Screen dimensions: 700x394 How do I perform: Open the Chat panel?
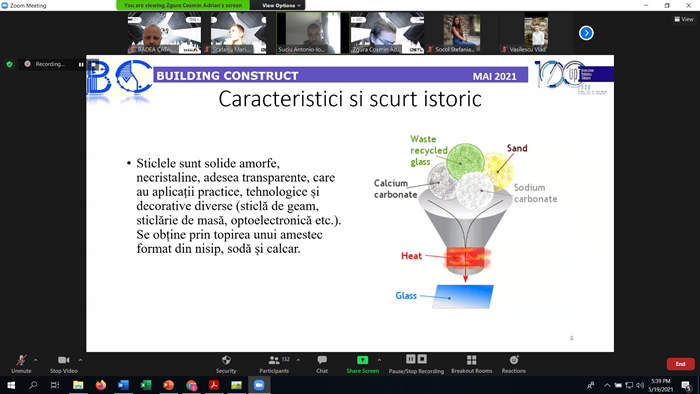coord(322,364)
